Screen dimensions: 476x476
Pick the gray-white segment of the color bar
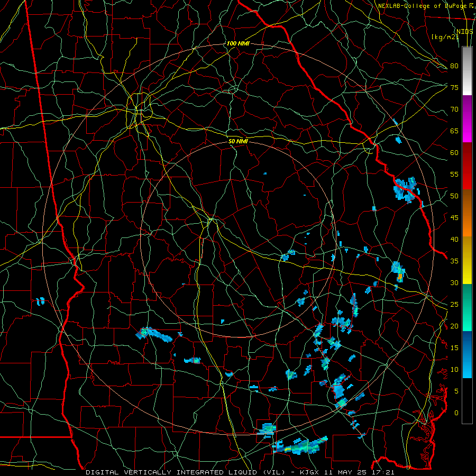point(467,71)
